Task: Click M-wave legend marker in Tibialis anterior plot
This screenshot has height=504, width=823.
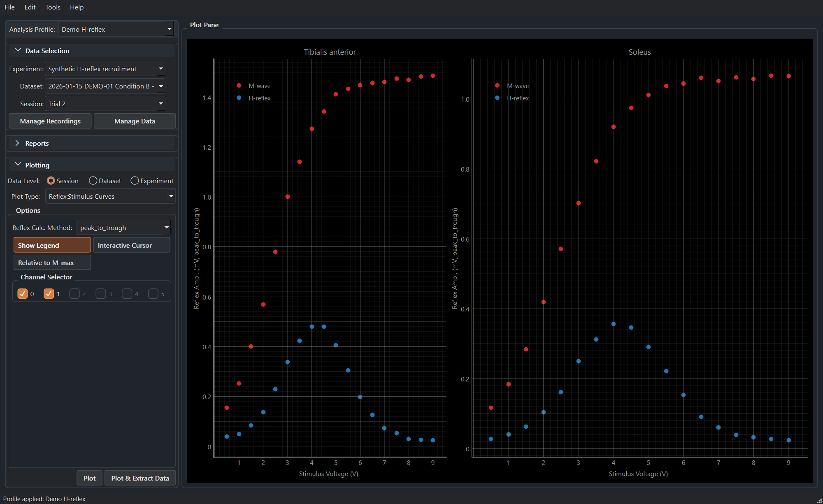Action: [x=239, y=86]
